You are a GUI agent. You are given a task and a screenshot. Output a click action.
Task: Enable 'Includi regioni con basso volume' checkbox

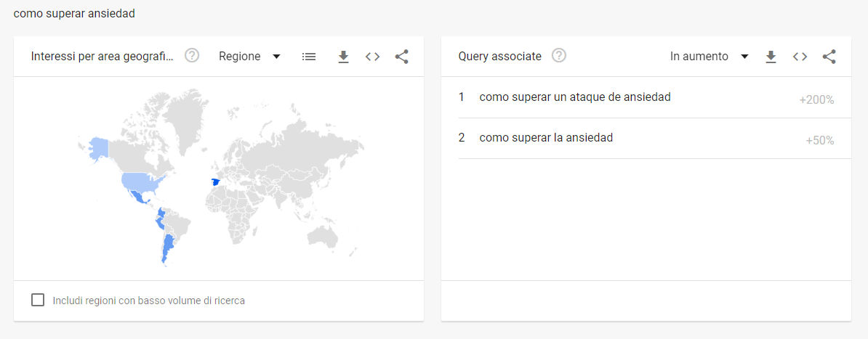click(38, 300)
